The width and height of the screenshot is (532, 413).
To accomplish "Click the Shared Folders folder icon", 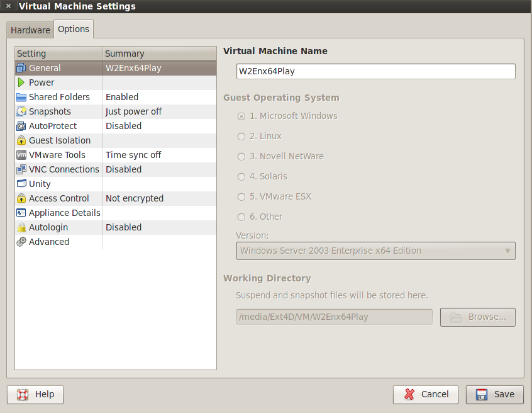I will 21,97.
